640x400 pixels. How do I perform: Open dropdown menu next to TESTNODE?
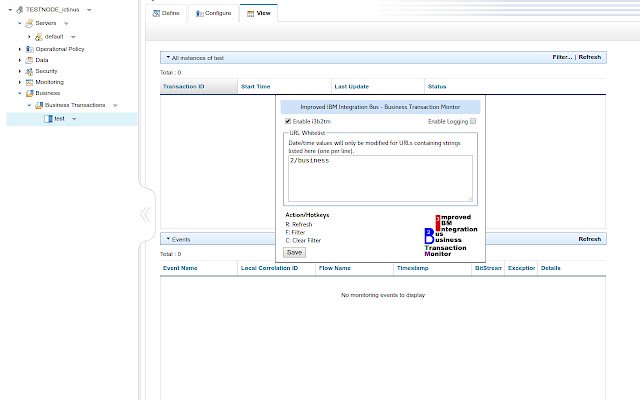89,10
